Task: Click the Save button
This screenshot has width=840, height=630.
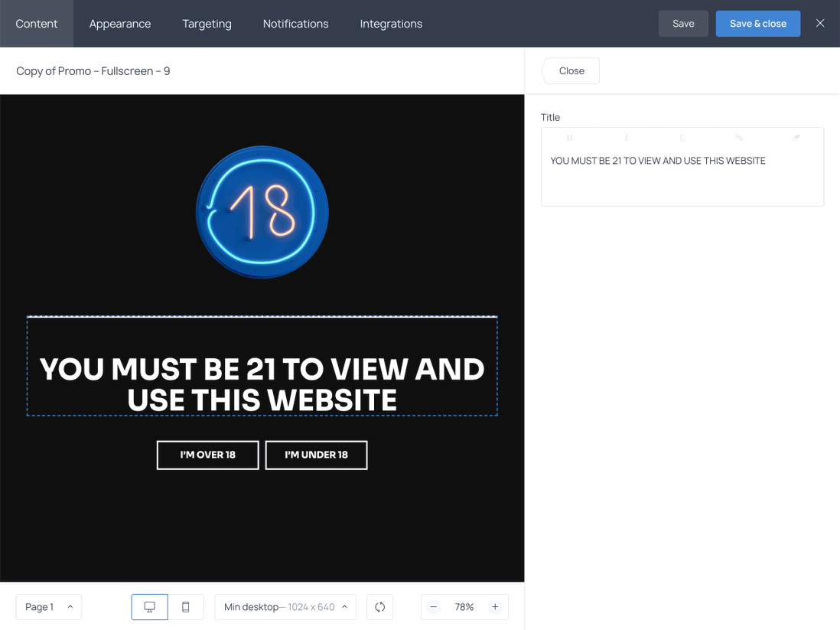Action: [x=683, y=23]
